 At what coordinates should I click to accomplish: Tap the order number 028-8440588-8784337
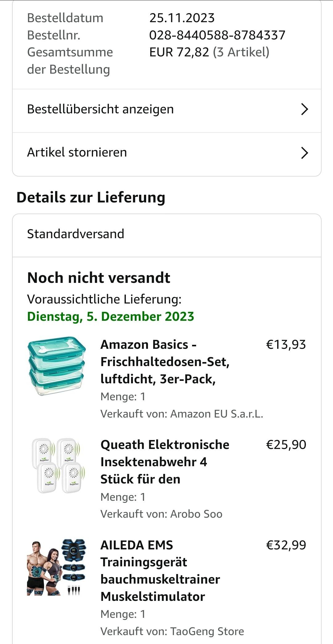click(217, 35)
